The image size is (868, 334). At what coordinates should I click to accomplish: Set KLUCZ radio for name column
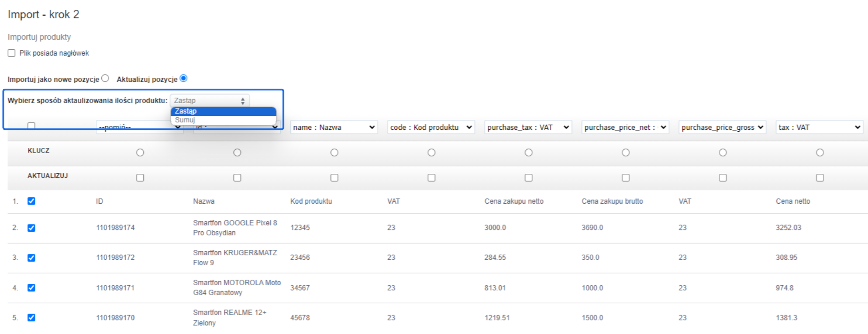pos(334,153)
